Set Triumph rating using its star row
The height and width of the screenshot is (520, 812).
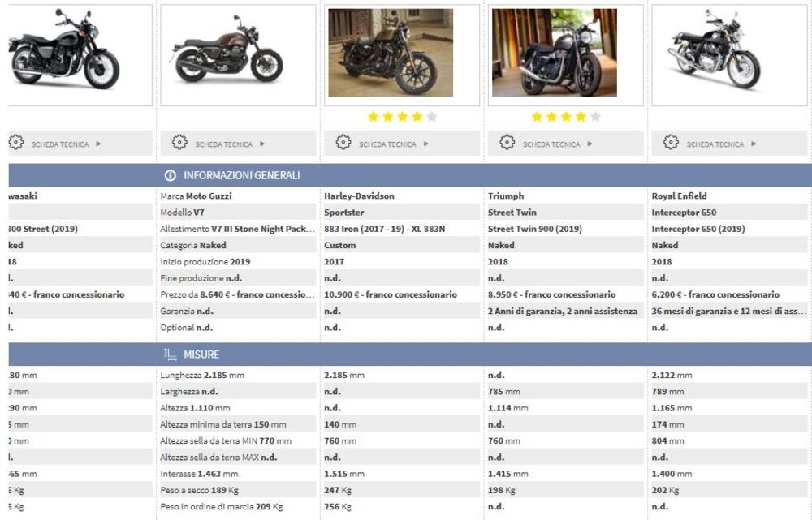(x=566, y=116)
